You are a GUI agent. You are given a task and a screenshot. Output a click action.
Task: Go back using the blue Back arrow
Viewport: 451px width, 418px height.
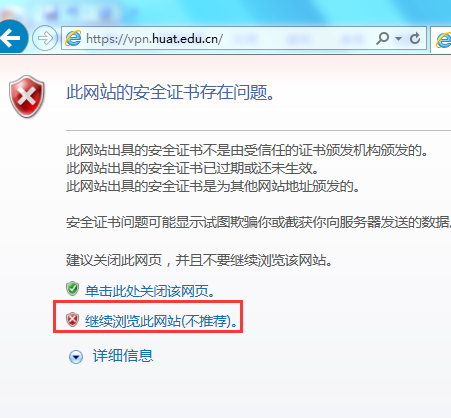click(x=11, y=38)
